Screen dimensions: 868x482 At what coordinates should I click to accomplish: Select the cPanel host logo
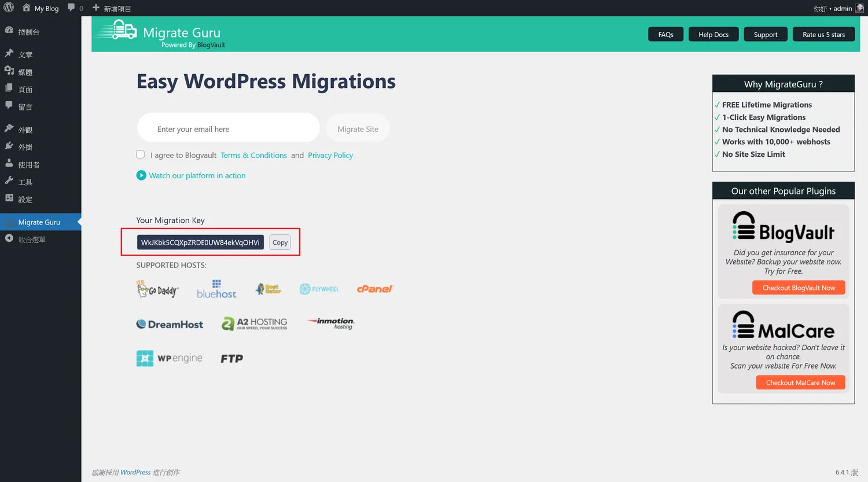tap(374, 289)
